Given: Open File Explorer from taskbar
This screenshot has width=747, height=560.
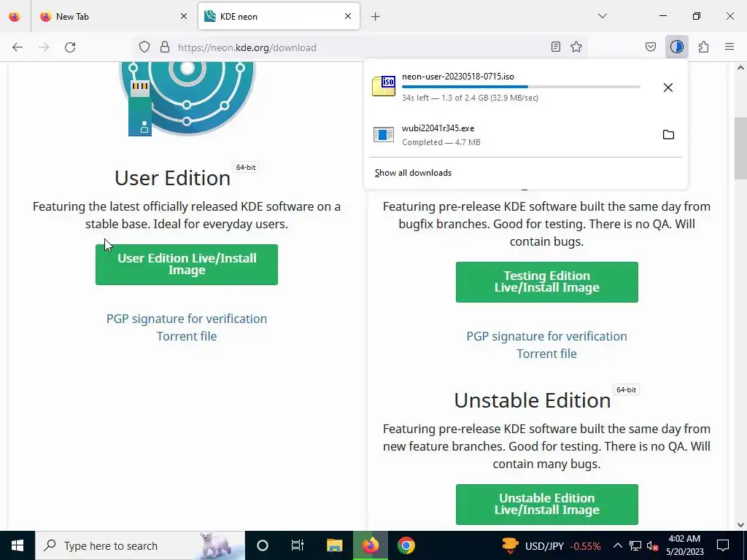Looking at the screenshot, I should point(334,545).
